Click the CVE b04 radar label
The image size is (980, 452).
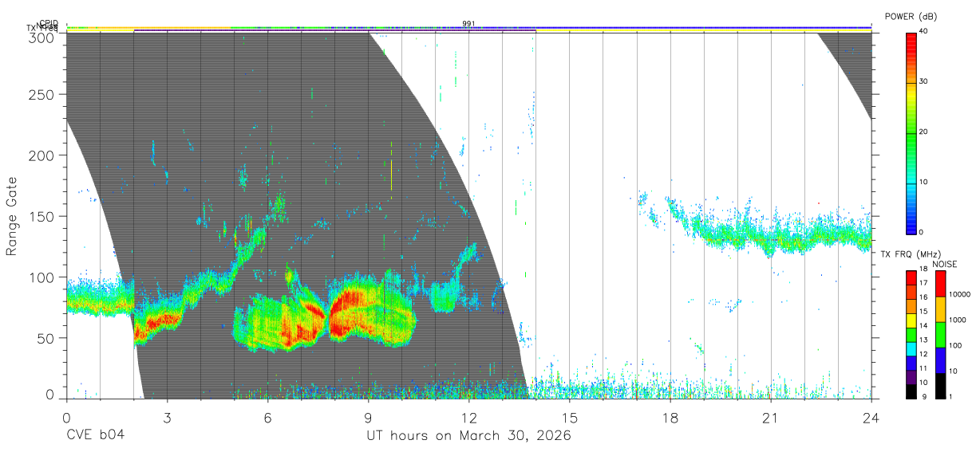(95, 436)
